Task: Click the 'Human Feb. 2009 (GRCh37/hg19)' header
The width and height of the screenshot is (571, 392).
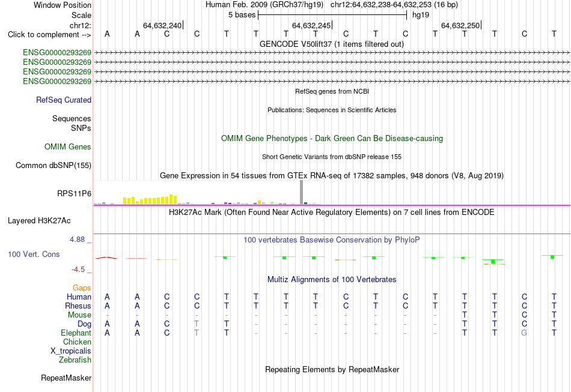Action: (264, 5)
